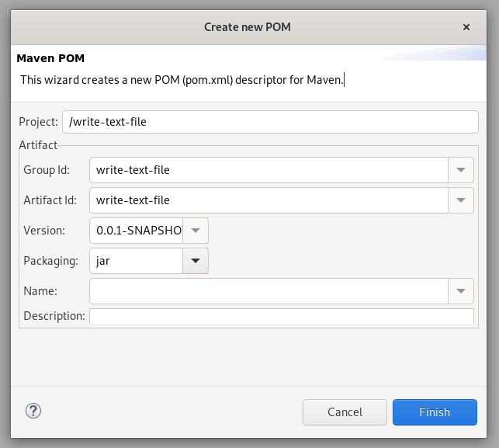
Task: Expand the Name dropdown arrow
Action: click(461, 291)
